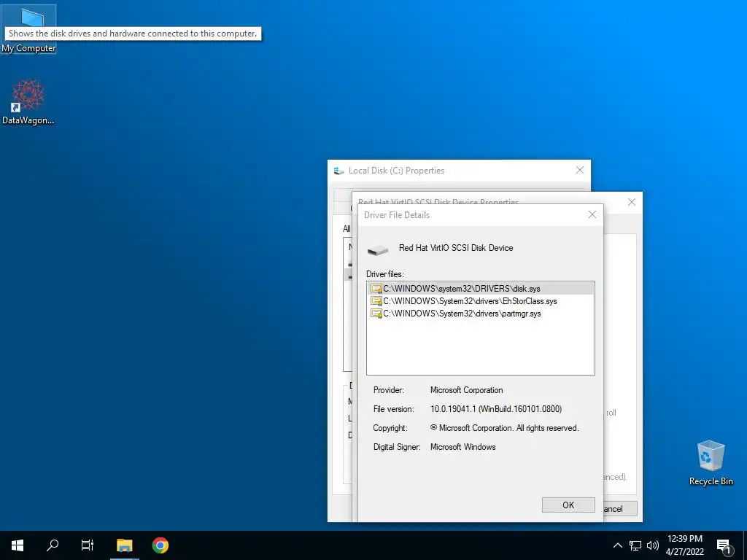
Task: Click Microsoft Windows digital signer value
Action: [x=462, y=447]
